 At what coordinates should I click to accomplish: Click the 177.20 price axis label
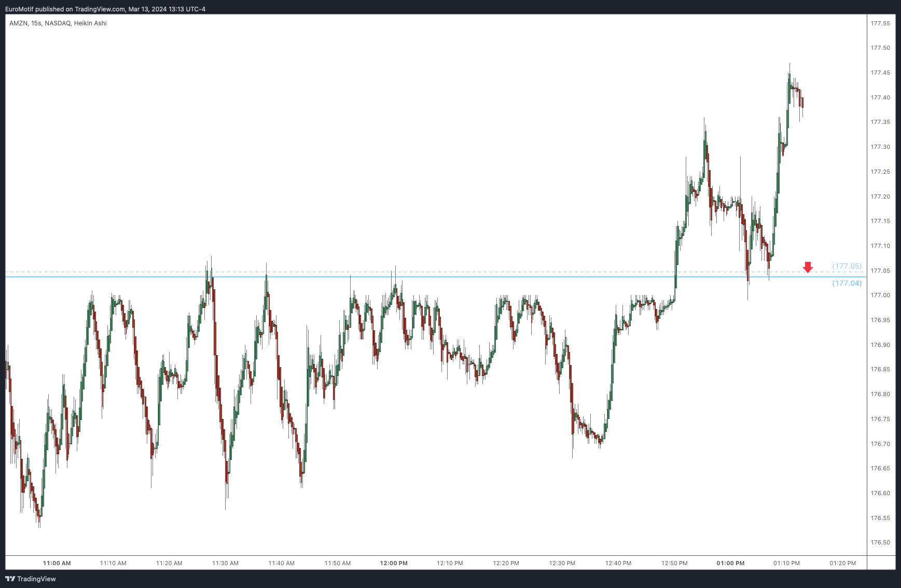click(880, 197)
